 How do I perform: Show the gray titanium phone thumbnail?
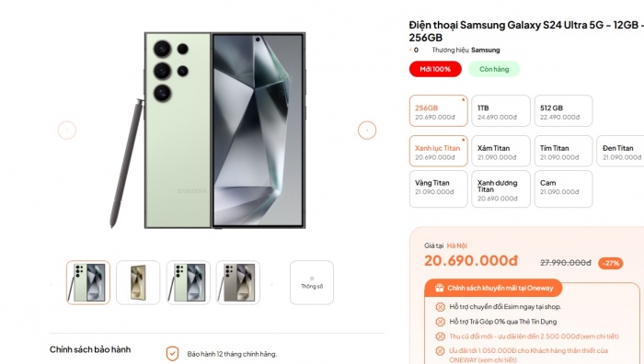[x=238, y=282]
